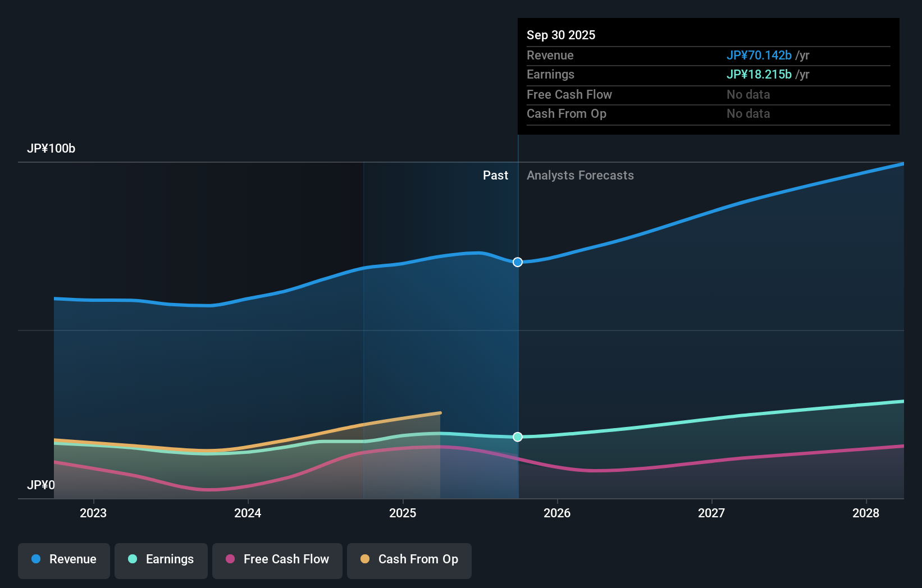Click the JP¥100b axis gridline label
922x588 pixels.
point(51,148)
